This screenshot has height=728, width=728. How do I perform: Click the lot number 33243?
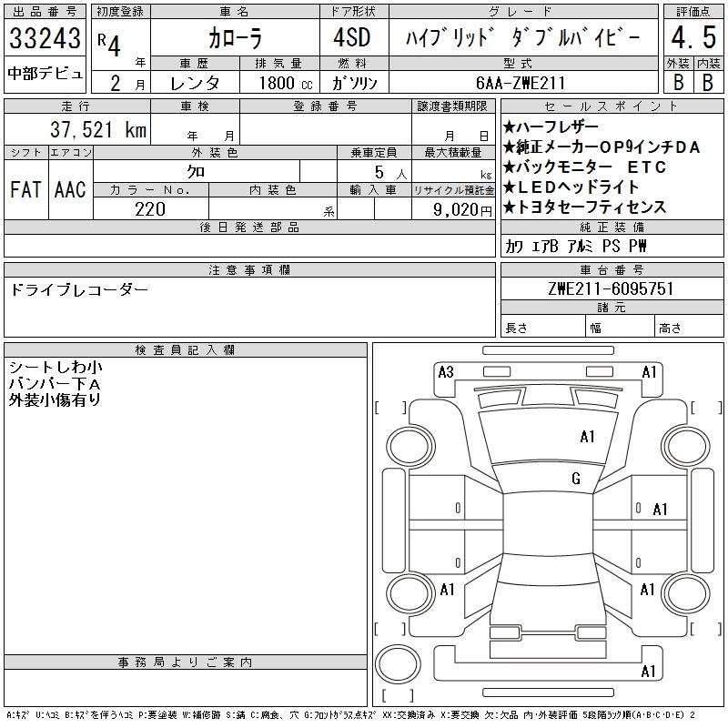tap(45, 39)
